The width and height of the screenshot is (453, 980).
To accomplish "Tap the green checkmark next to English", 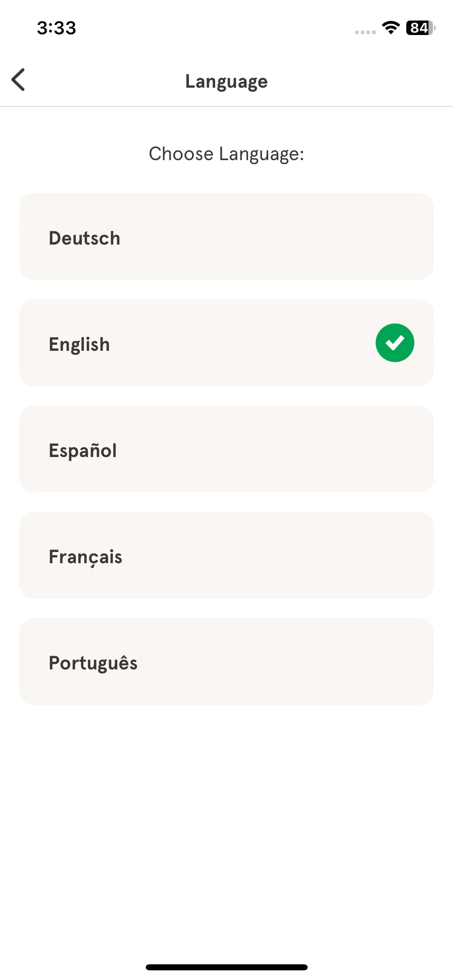I will [x=395, y=343].
